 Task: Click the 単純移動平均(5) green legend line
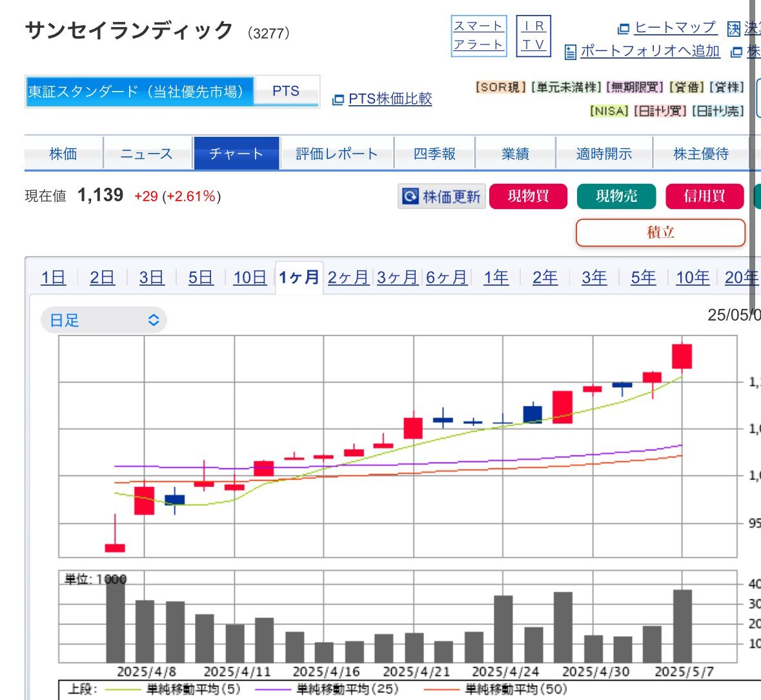click(123, 689)
